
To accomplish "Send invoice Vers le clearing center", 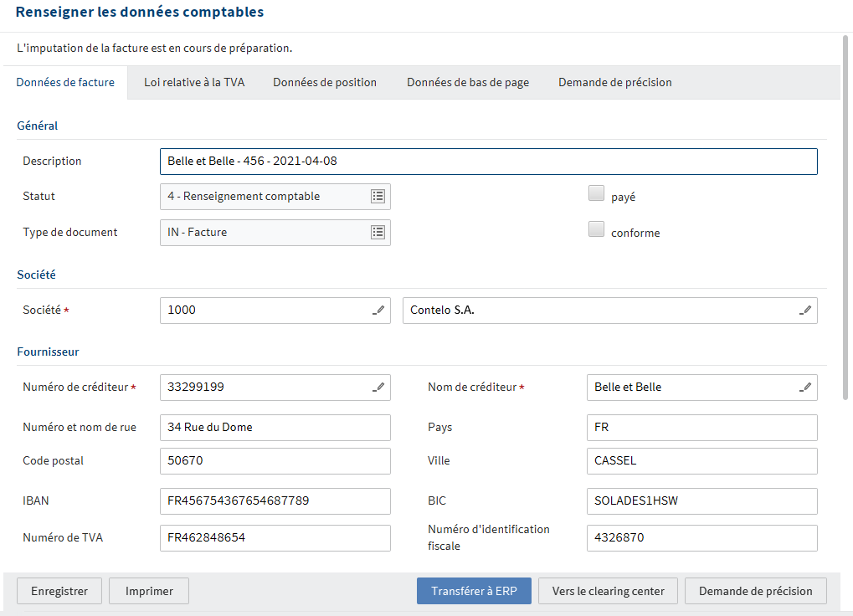I will [x=609, y=591].
